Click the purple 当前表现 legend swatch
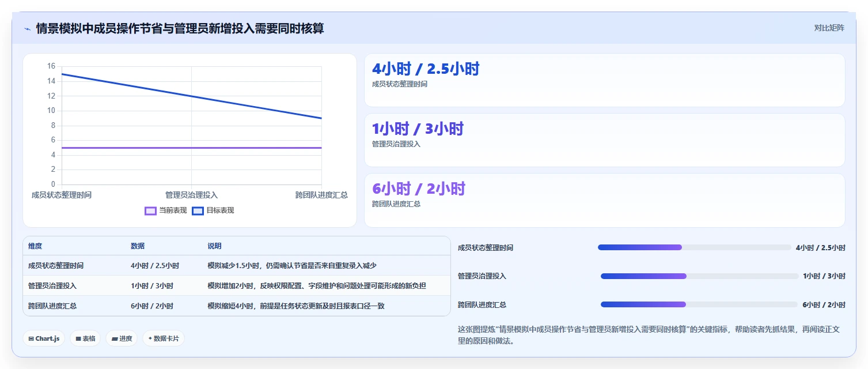Image resolution: width=868 pixels, height=369 pixels. coord(150,210)
